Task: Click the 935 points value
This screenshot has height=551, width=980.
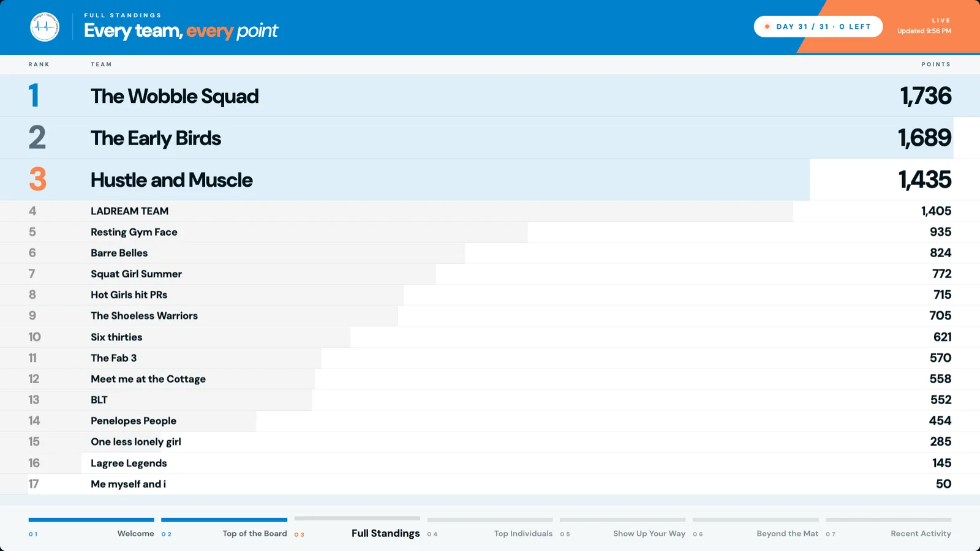Action: [941, 232]
